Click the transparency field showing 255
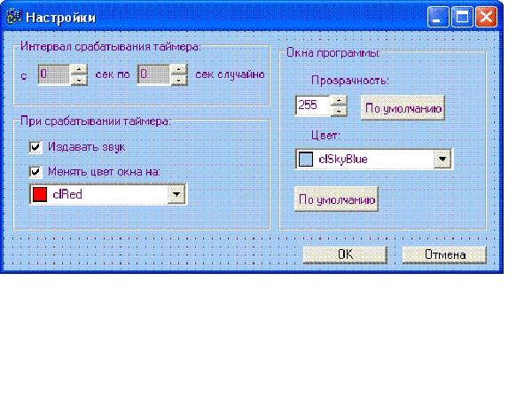This screenshot has height=398, width=532. tap(313, 105)
